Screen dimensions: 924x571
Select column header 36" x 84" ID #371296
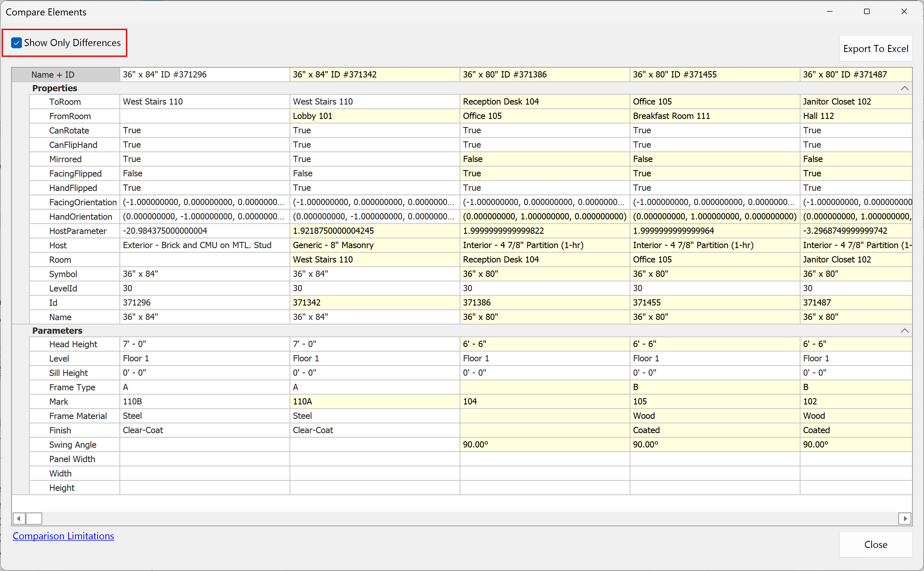204,75
